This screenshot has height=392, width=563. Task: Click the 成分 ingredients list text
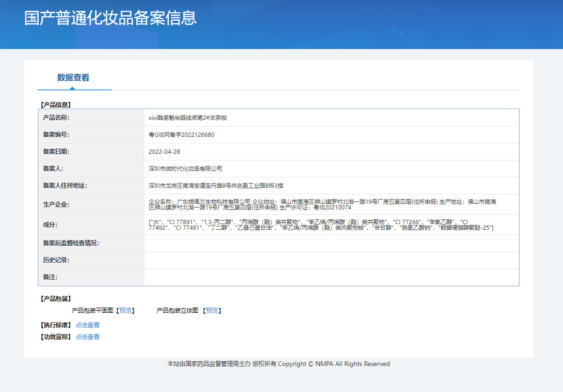[x=321, y=225]
